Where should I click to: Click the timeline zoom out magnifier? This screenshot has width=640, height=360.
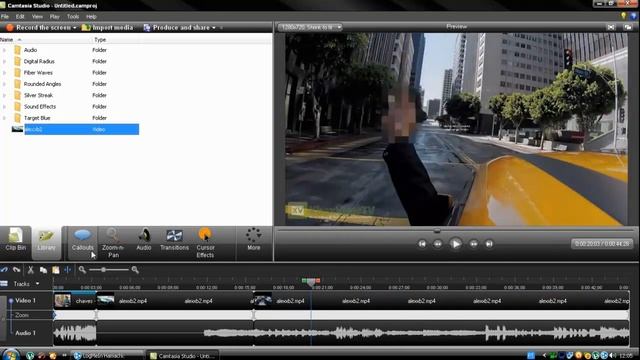coord(82,270)
